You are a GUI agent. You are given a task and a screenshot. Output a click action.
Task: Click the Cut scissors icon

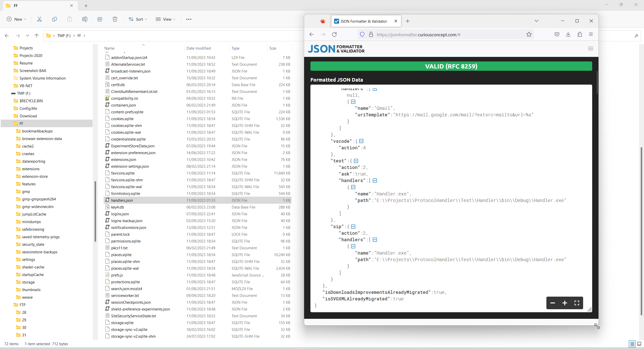(x=39, y=19)
